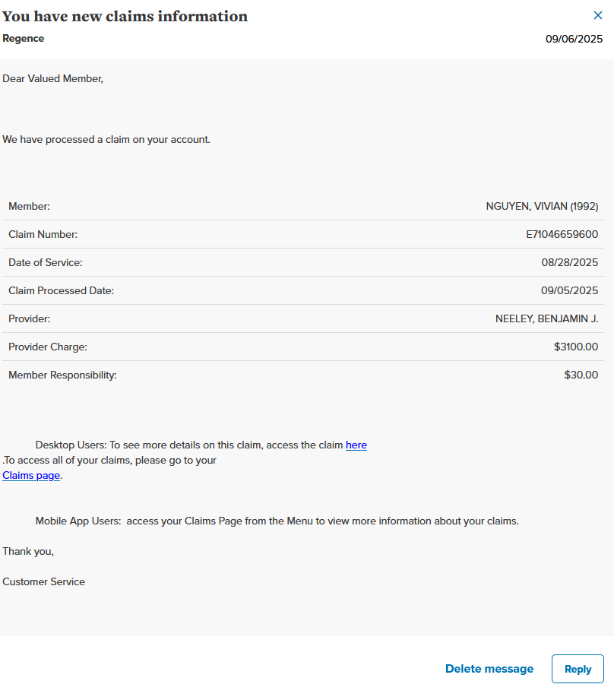The image size is (614, 700).
Task: Click the "Mobile App Users:" instruction line
Action: tap(277, 521)
